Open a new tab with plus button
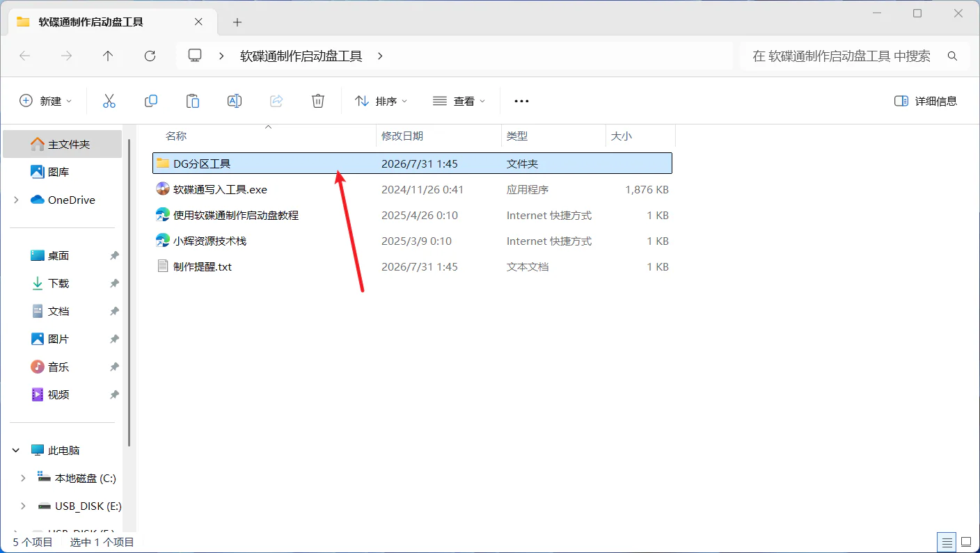Image resolution: width=980 pixels, height=553 pixels. [x=237, y=22]
